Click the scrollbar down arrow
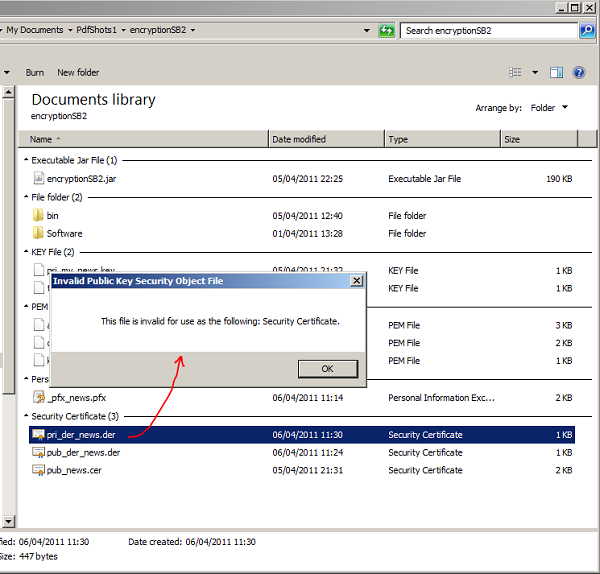Viewport: 600px width, 574px height. click(x=8, y=521)
